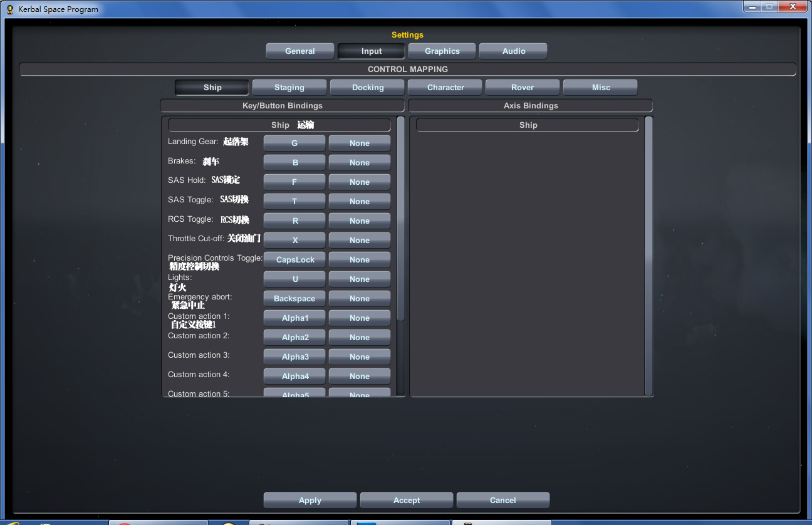Viewport: 812px width, 525px height.
Task: Open the Docking control mapping tab
Action: (x=368, y=88)
